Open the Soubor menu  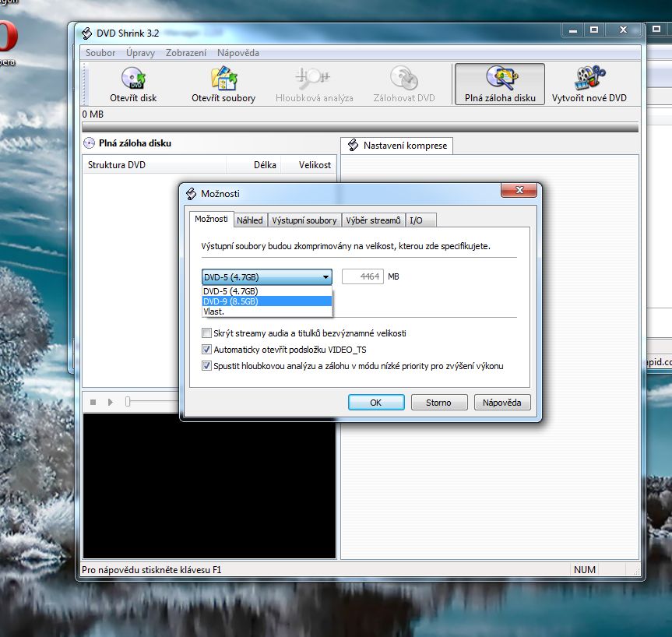pyautogui.click(x=100, y=53)
